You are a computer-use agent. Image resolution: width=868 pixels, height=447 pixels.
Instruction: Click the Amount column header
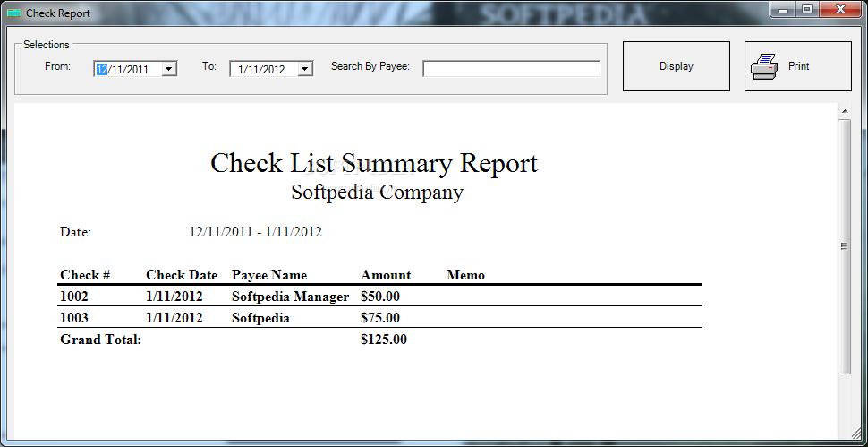coord(386,275)
